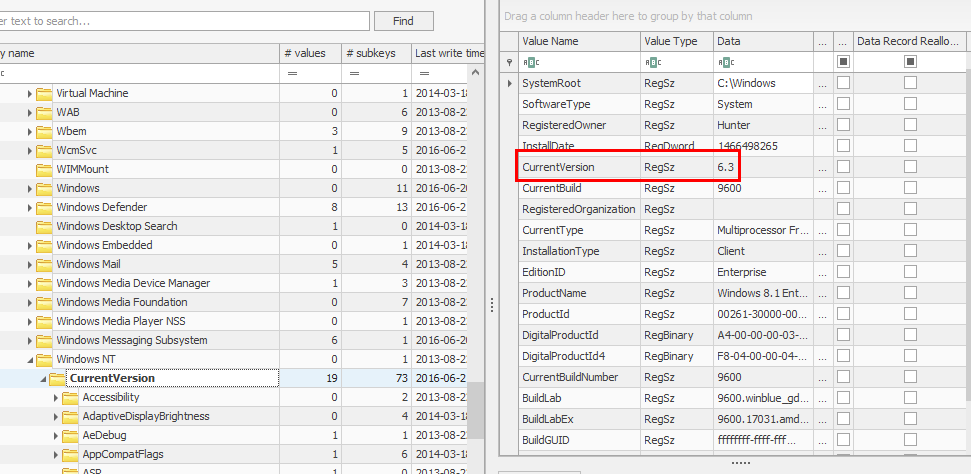Toggle the checkbox in the ProductName row

[843, 293]
